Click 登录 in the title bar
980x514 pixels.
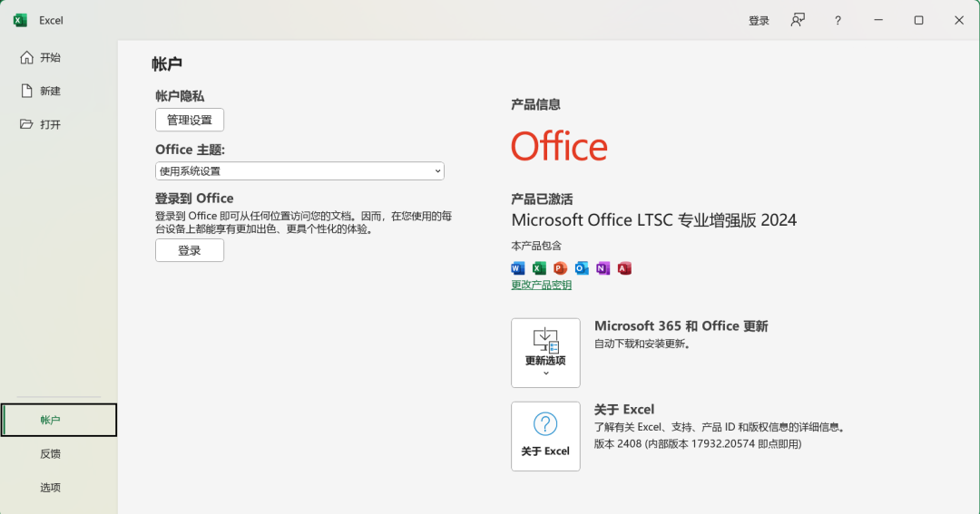coord(759,21)
